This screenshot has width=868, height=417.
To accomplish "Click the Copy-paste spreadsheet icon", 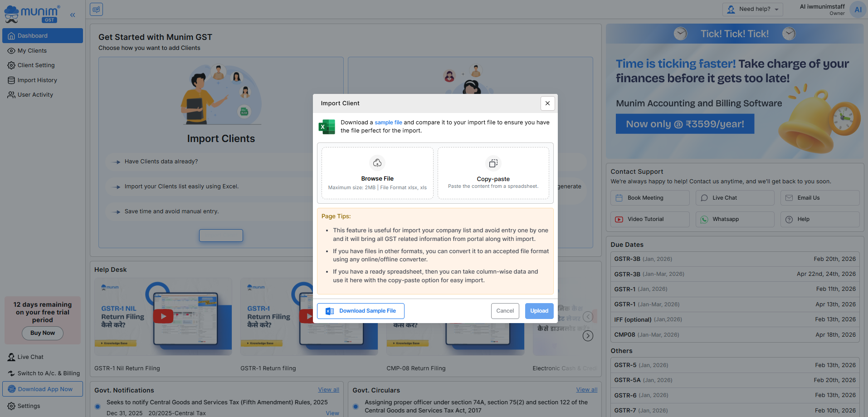I will click(493, 163).
